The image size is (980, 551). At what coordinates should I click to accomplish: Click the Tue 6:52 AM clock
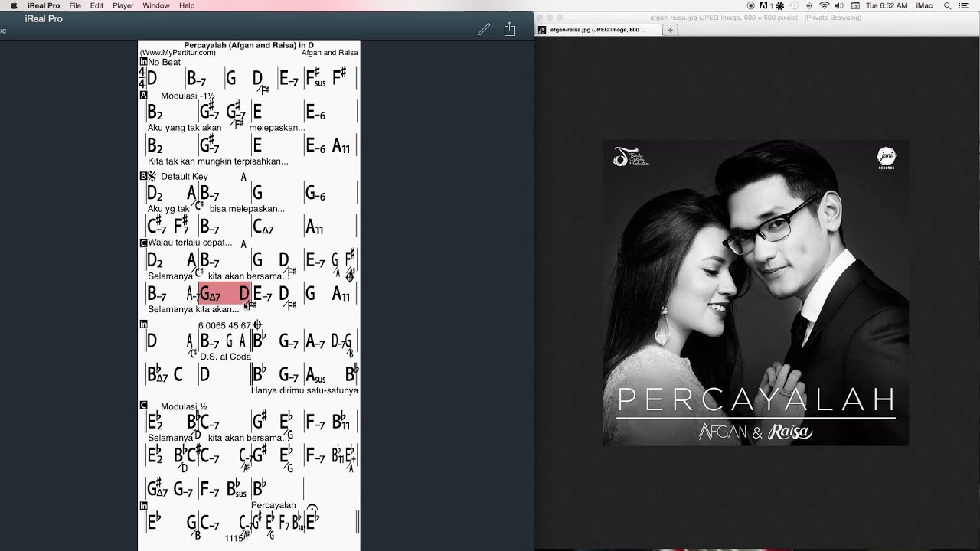[887, 5]
